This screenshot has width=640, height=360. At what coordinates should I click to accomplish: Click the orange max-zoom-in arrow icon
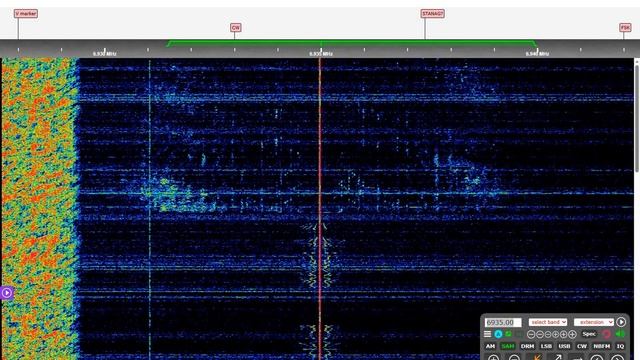point(537,358)
